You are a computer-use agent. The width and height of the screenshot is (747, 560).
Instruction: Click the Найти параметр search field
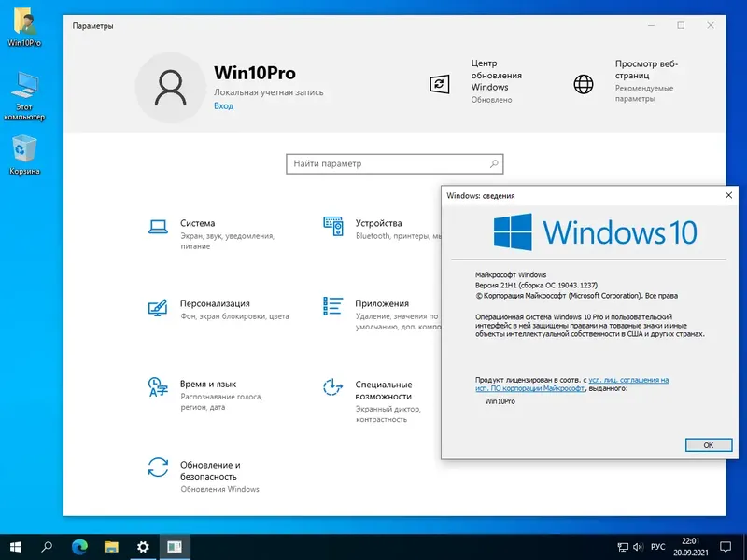395,162
